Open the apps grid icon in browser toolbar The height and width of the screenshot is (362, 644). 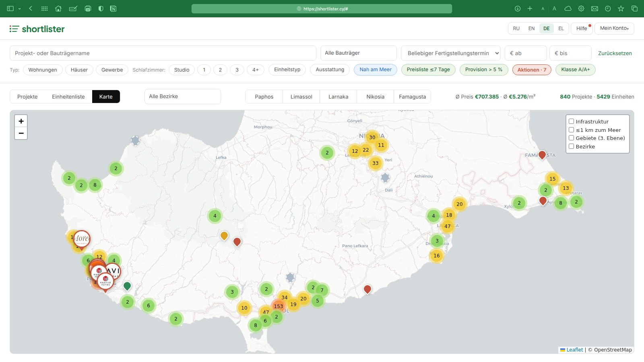tap(45, 8)
